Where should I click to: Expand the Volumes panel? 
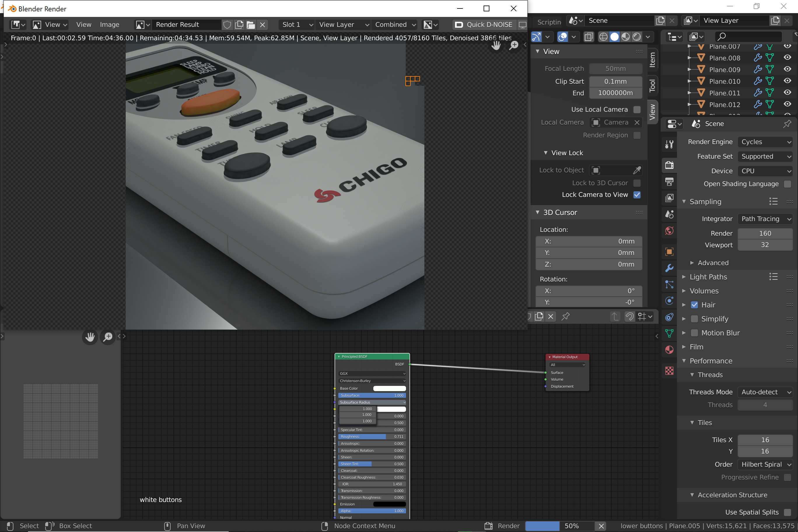(x=704, y=291)
